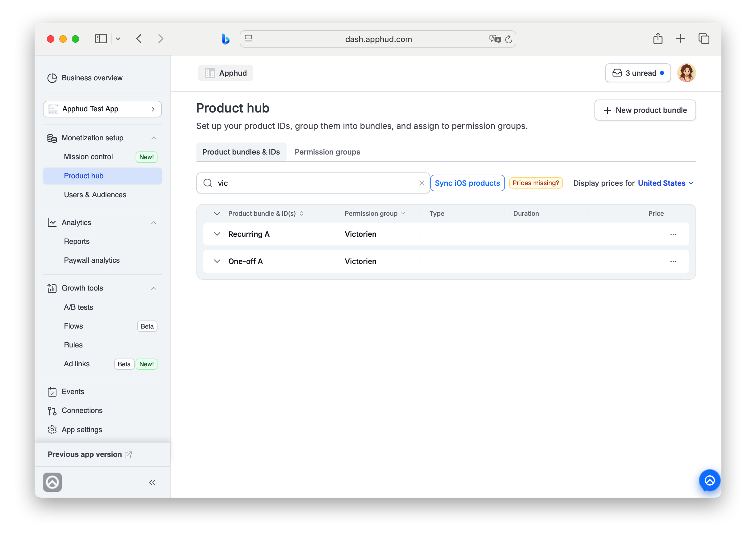This screenshot has height=544, width=756.
Task: Click the Analytics chart icon
Action: coord(52,223)
